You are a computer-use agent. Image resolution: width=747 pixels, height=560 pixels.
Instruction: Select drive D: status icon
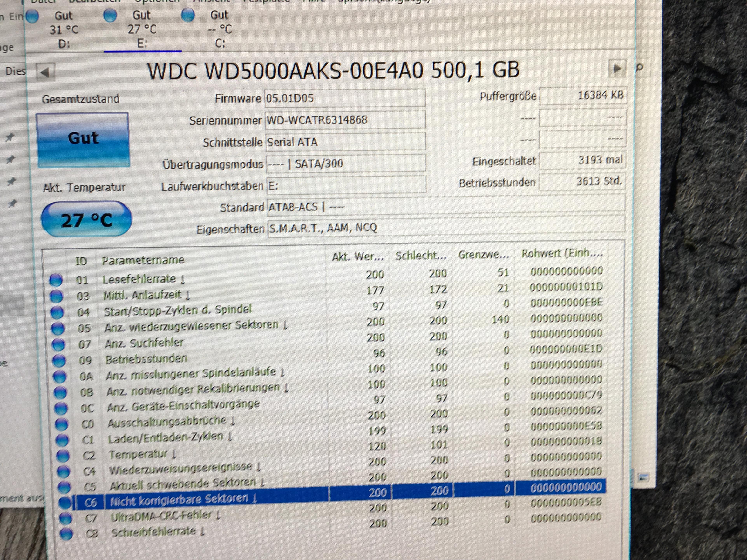[x=32, y=17]
